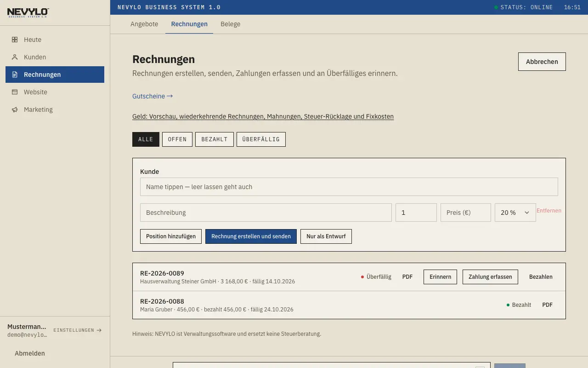588x368 pixels.
Task: Click the green Bezahlt status label
Action: [519, 305]
